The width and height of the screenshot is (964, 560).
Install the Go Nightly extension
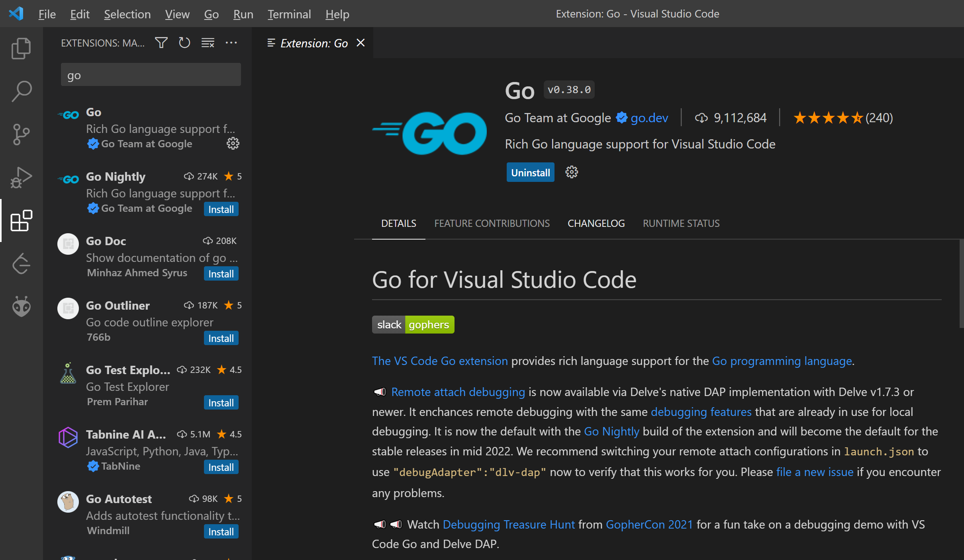pyautogui.click(x=221, y=209)
